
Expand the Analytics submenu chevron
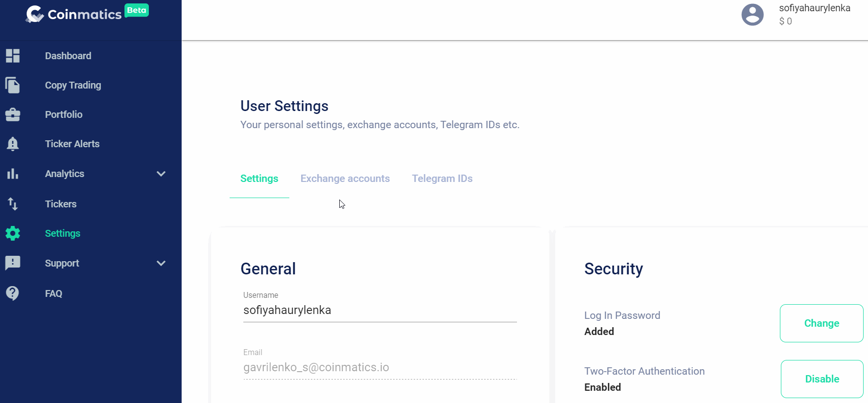(x=161, y=174)
